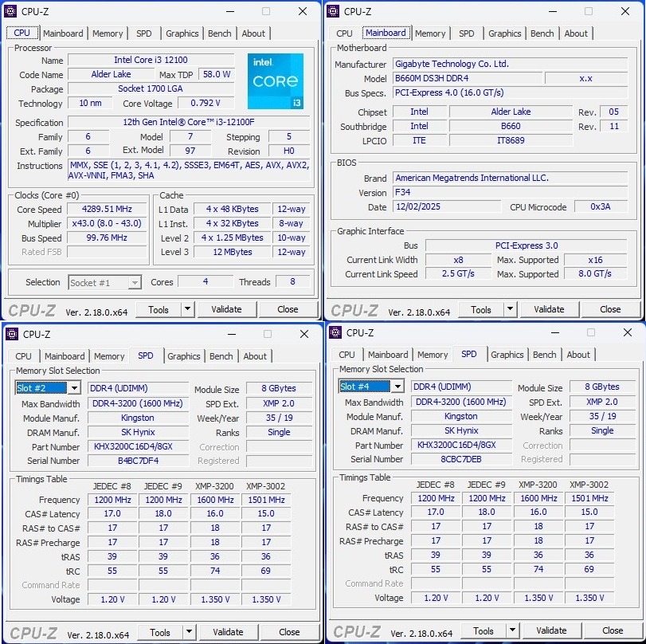Click Graphic Interface bus PCI-Express 3.0
Viewport: 646px width, 644px height.
click(527, 245)
